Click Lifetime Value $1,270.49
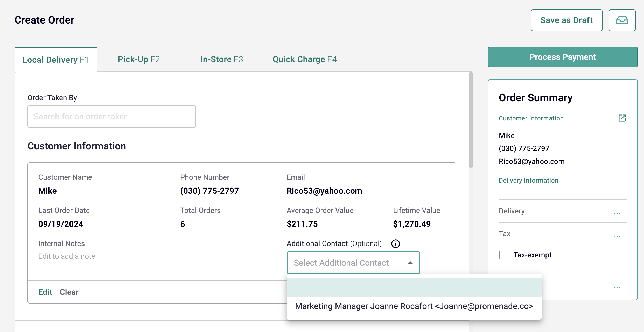This screenshot has width=644, height=332. (x=412, y=224)
